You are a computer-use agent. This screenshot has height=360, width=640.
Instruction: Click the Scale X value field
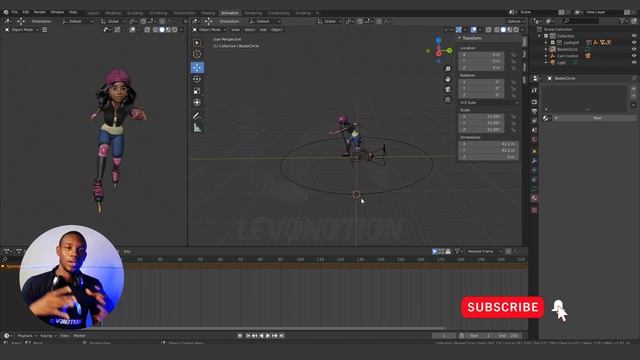click(x=482, y=117)
